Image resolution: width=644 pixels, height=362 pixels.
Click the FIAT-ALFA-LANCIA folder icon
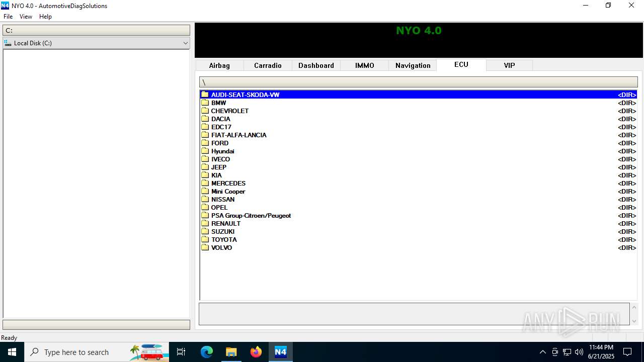pos(205,135)
